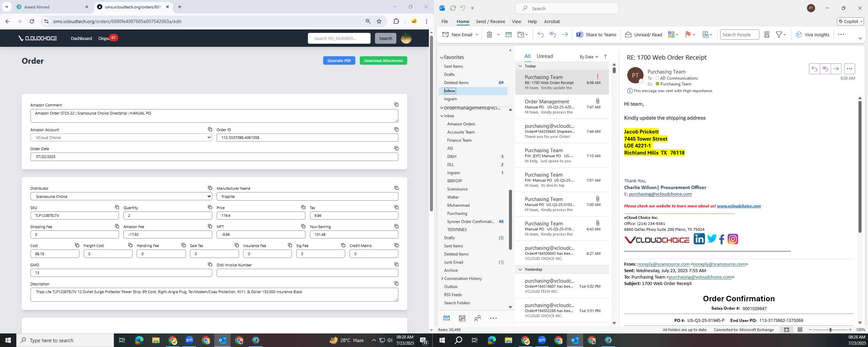Open vCloud Choice LinkedIn icon in signature
This screenshot has width=868, height=347.
pos(699,239)
